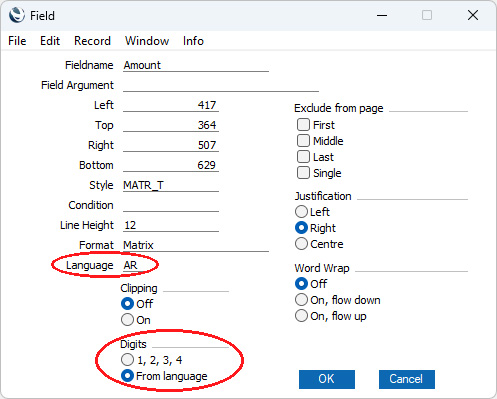Tick the First exclude-from-page checkbox

click(x=303, y=125)
